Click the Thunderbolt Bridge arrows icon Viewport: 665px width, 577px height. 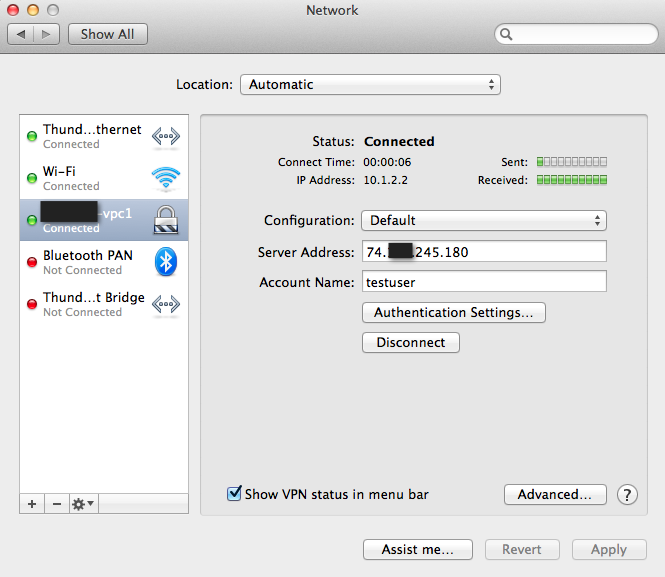pyautogui.click(x=165, y=304)
